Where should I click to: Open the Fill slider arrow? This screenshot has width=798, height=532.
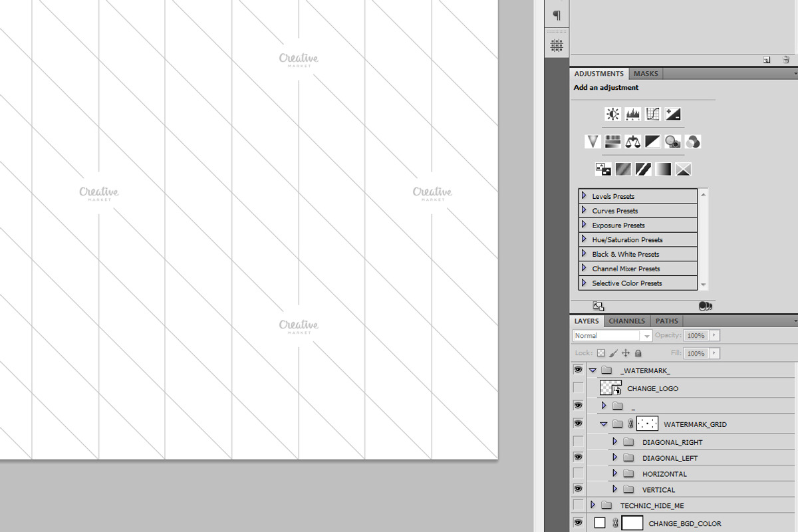[x=714, y=353]
